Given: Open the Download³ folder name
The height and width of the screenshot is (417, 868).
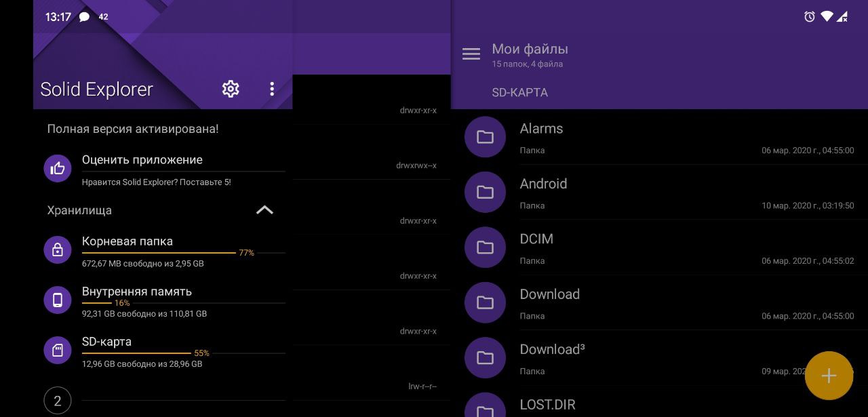Looking at the screenshot, I should [552, 349].
